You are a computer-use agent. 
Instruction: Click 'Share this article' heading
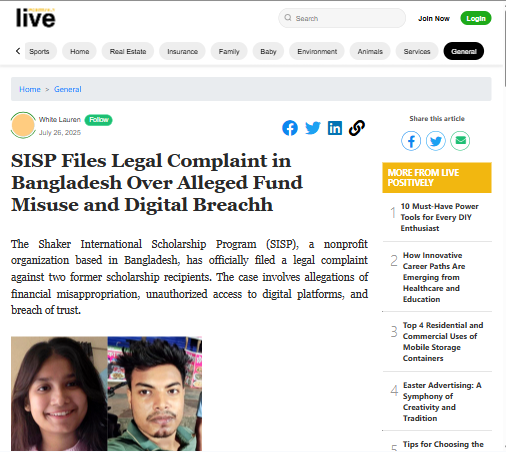437,119
